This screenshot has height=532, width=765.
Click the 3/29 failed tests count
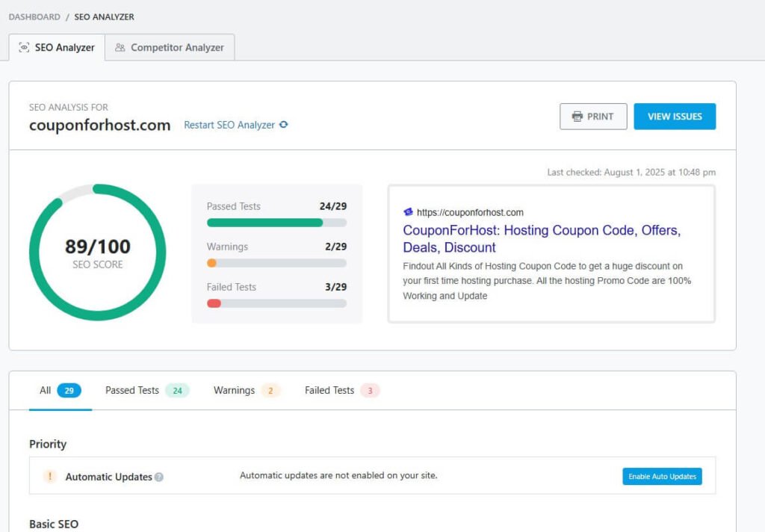coord(335,287)
